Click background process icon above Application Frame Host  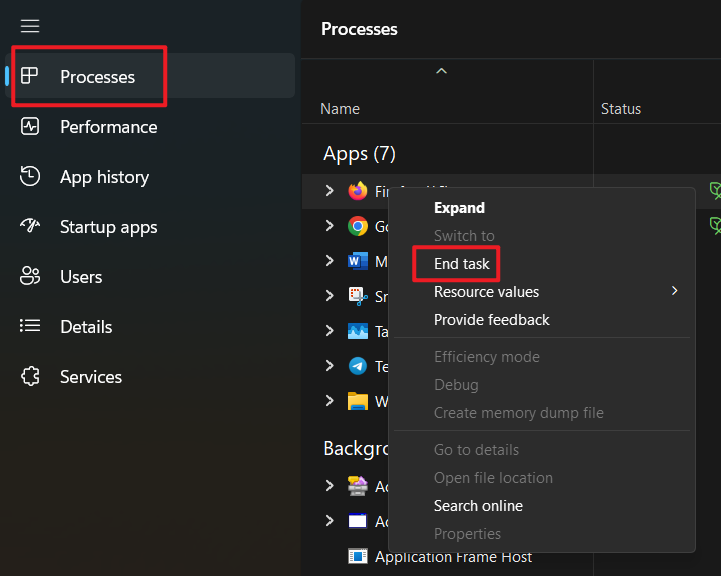point(358,521)
